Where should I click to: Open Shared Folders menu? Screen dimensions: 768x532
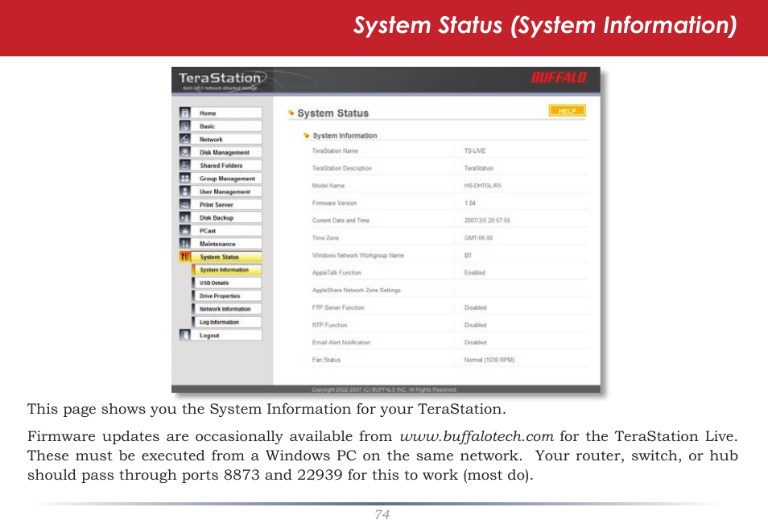pyautogui.click(x=226, y=165)
